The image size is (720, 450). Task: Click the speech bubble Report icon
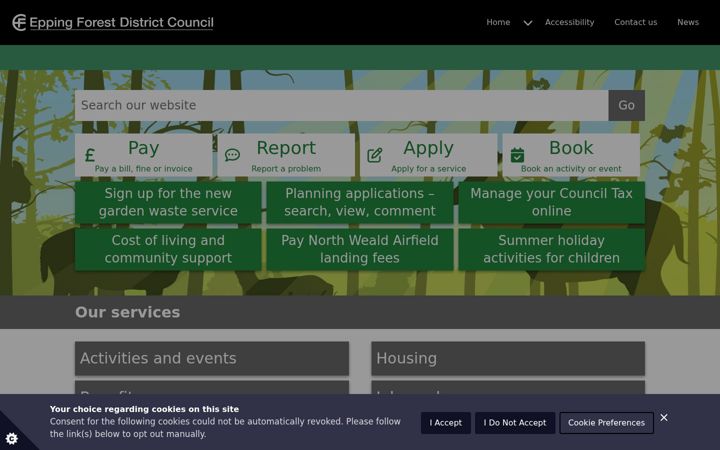232,155
